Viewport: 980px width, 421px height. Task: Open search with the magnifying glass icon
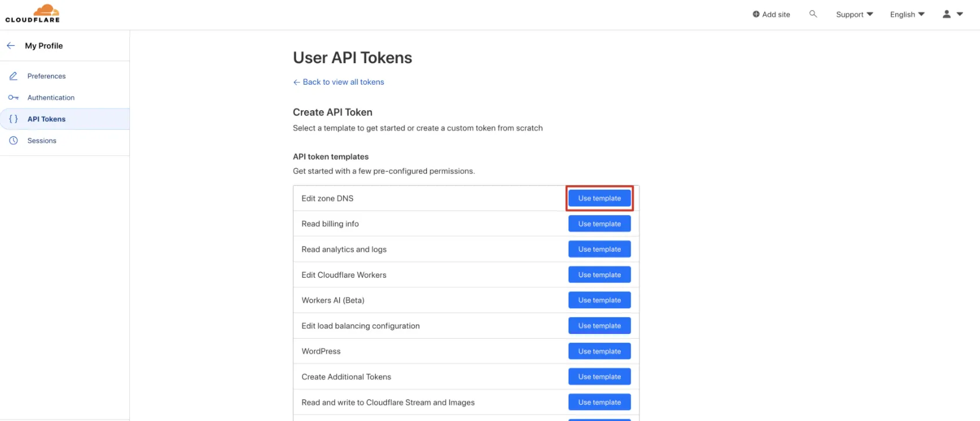coord(813,14)
